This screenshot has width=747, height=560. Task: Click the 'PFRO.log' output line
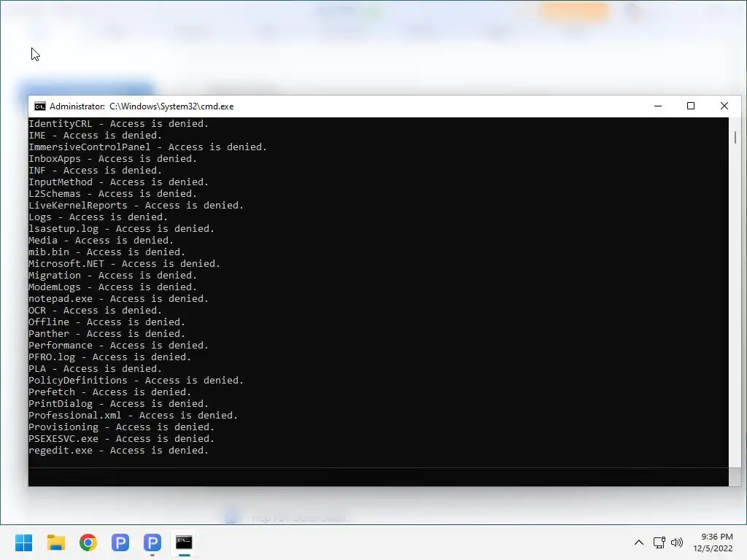pos(110,357)
